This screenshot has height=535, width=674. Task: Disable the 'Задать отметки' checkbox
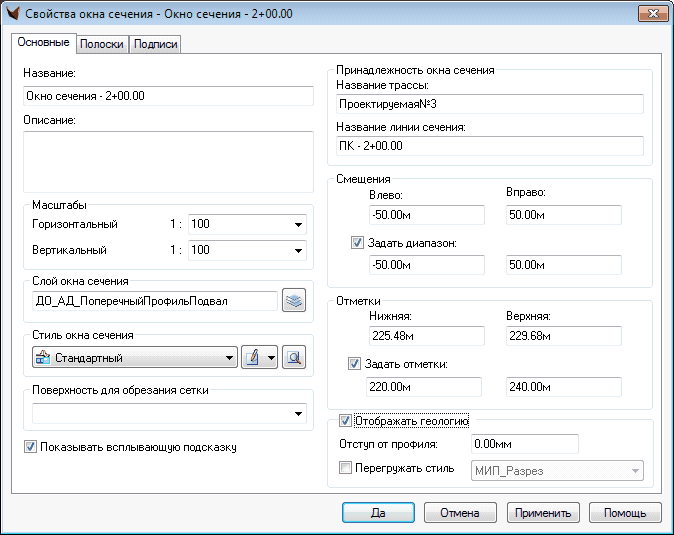354,364
